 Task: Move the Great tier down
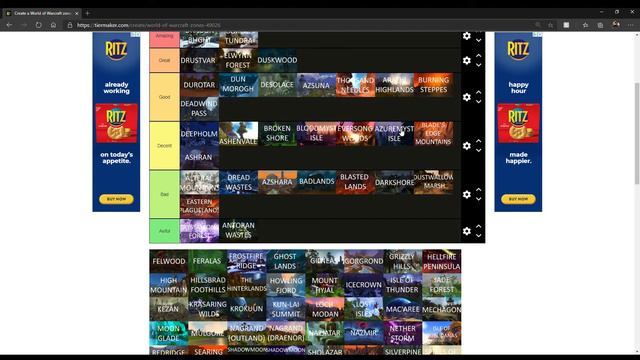(x=479, y=65)
